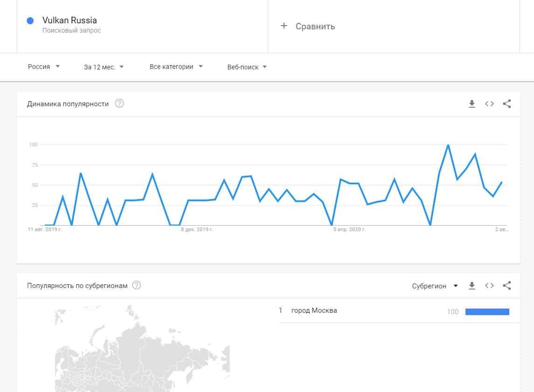Click the blue Москва popularity bar

(x=487, y=311)
